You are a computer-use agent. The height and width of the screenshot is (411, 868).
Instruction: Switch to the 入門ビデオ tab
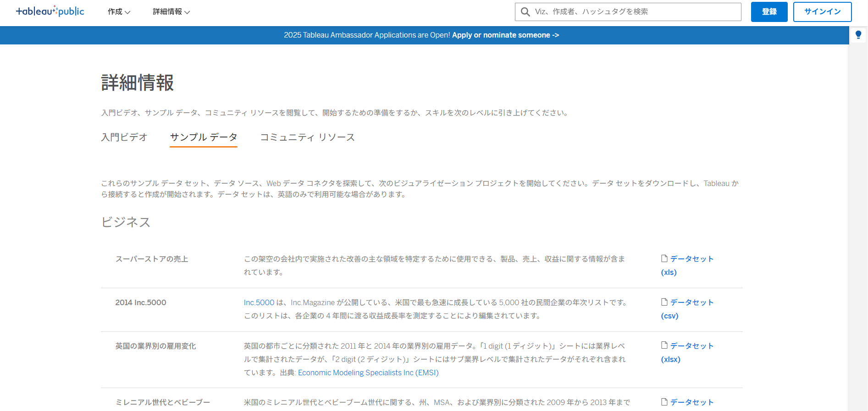(x=124, y=137)
